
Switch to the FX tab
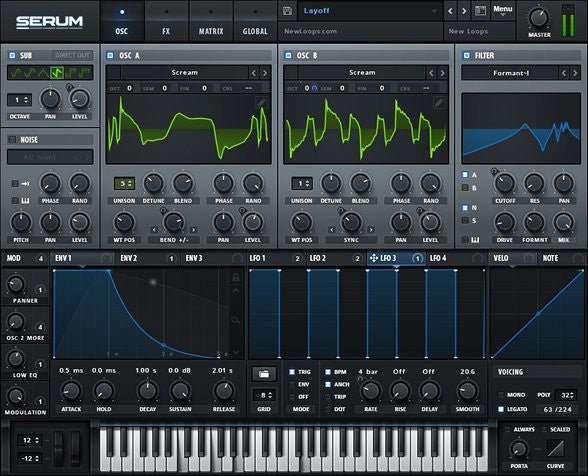click(x=166, y=21)
